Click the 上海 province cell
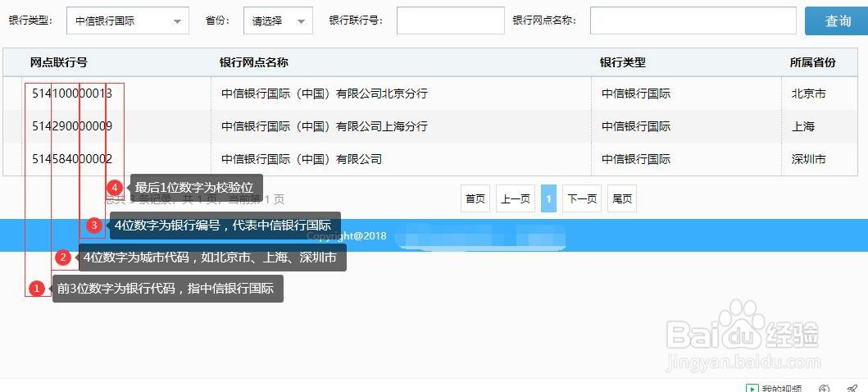 click(803, 126)
